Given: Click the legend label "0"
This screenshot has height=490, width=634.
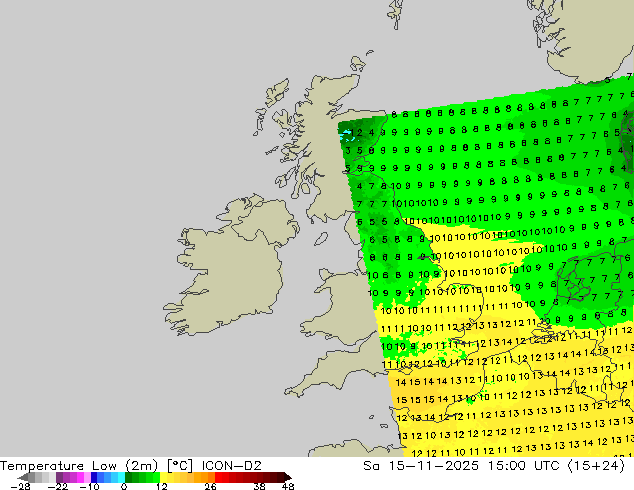Looking at the screenshot, I should 124,486.
